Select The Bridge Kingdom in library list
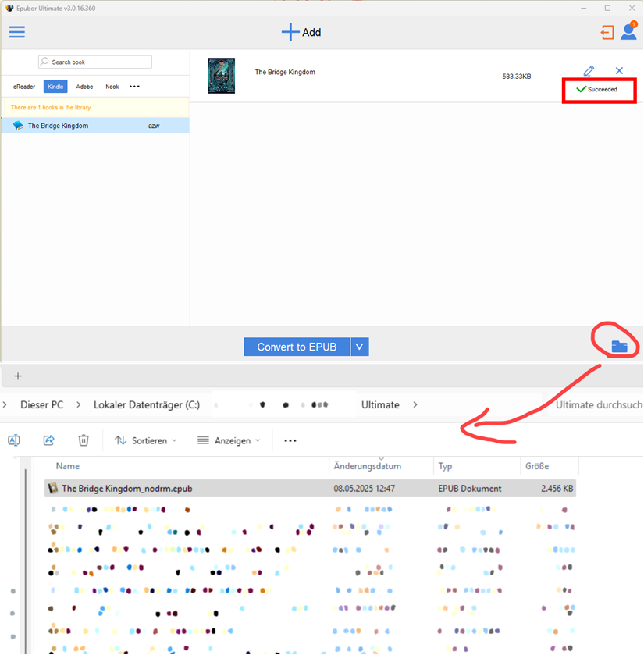This screenshot has width=644, height=655. 95,126
